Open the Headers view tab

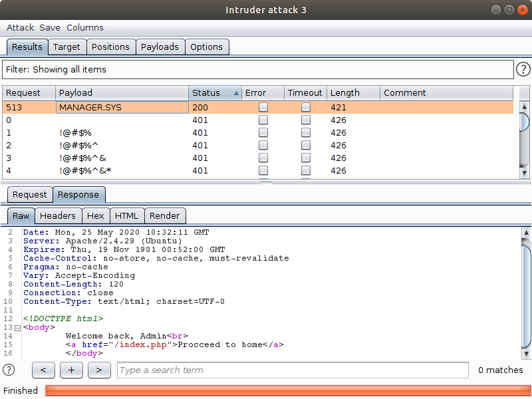[58, 215]
